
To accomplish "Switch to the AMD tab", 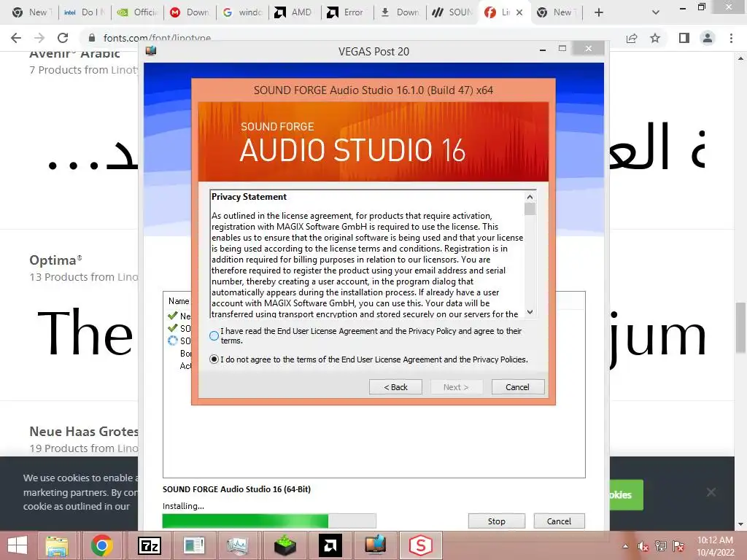I will pos(295,12).
